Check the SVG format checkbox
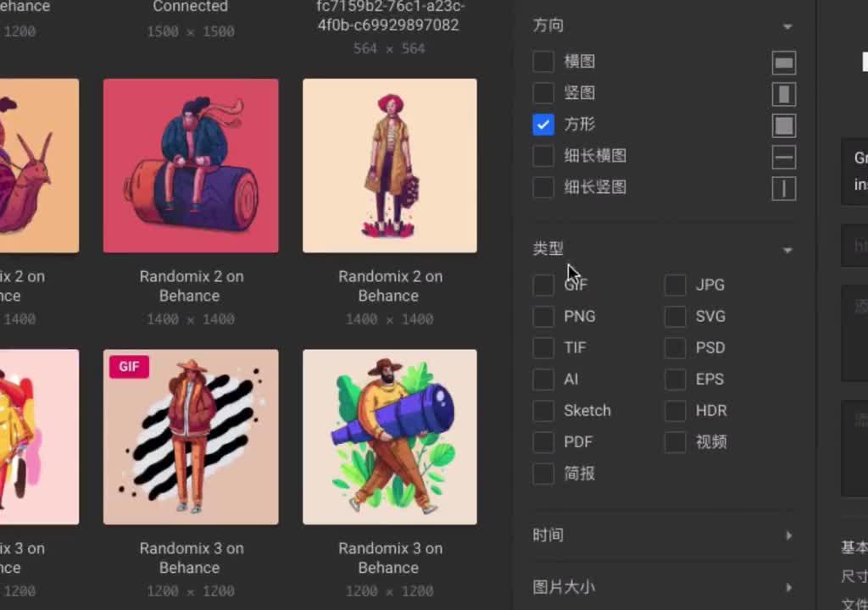 tap(675, 316)
